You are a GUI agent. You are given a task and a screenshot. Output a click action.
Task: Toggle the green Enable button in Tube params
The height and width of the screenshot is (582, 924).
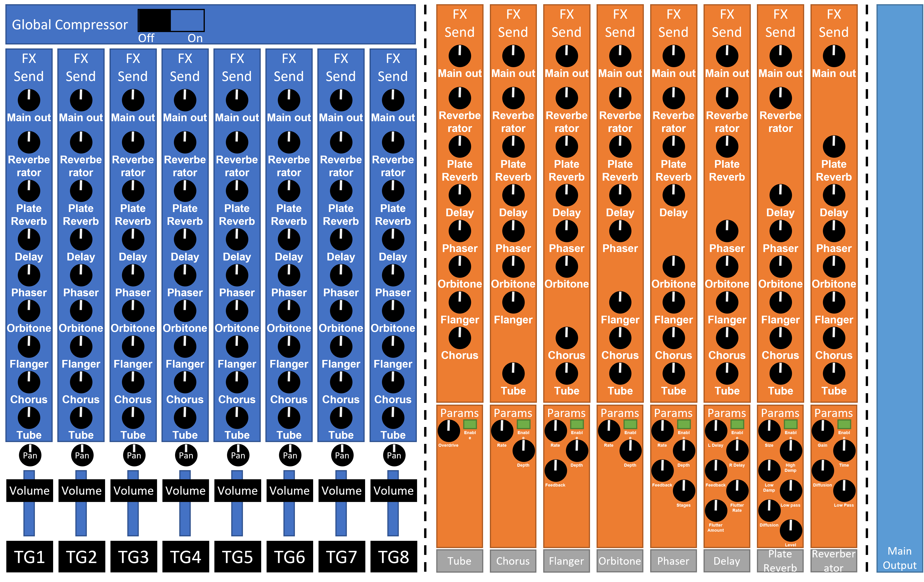470,424
